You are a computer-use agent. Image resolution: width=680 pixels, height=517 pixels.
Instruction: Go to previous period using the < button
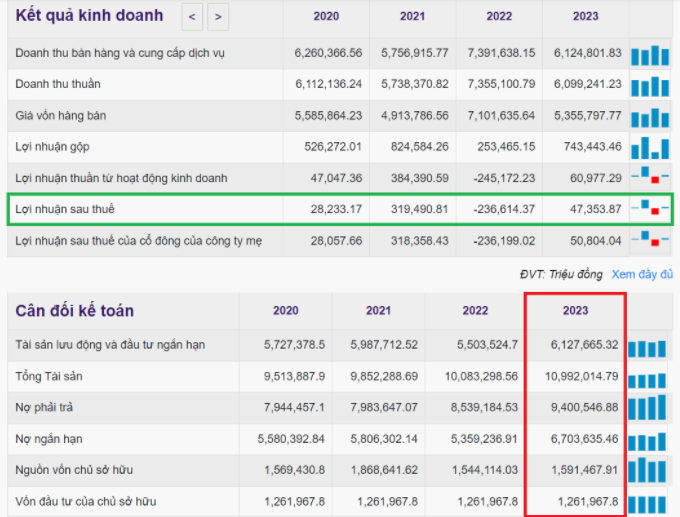pyautogui.click(x=192, y=17)
